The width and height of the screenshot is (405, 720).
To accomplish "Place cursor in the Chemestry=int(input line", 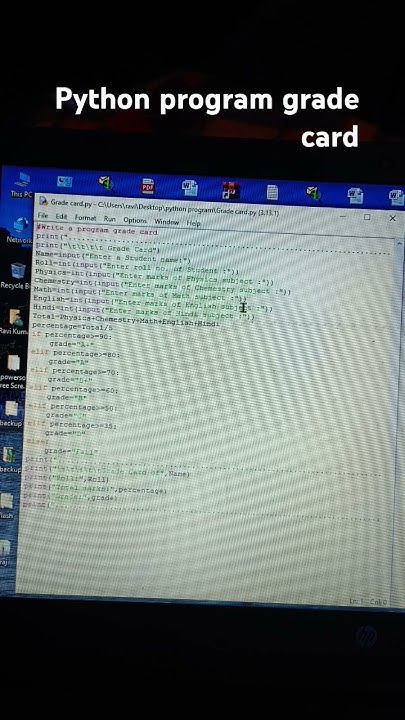I will click(163, 285).
